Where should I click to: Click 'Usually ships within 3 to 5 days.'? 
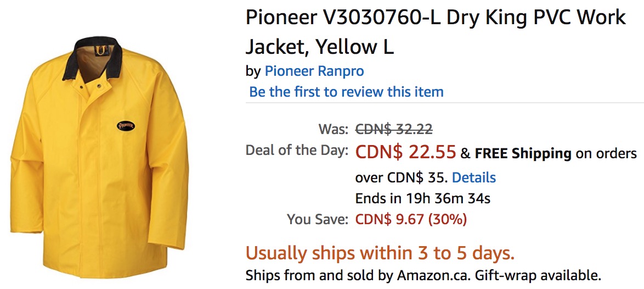(380, 253)
